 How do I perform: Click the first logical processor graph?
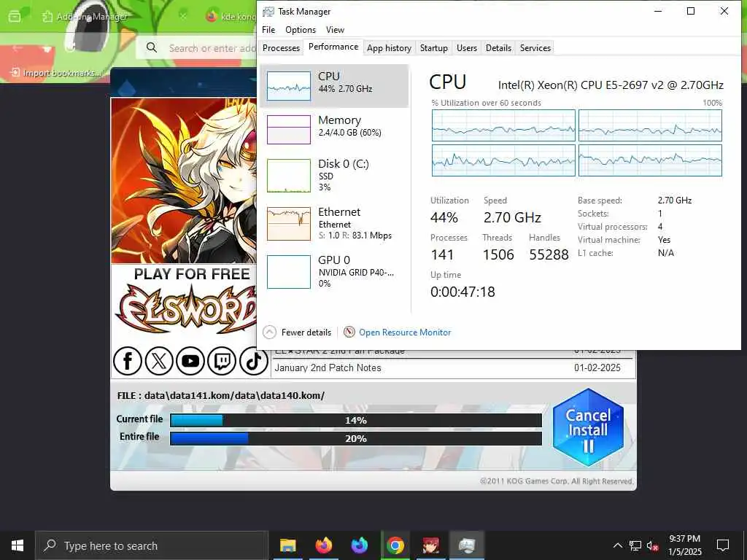point(503,125)
